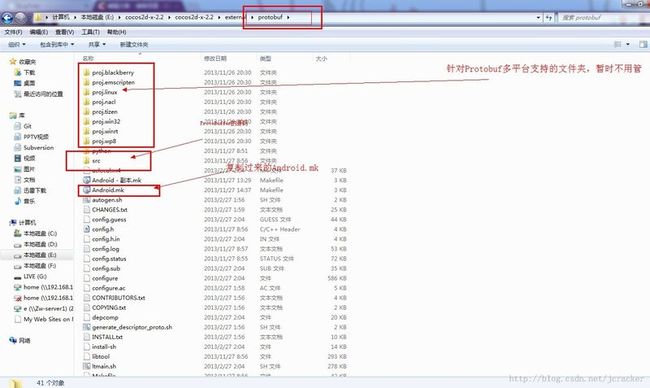Click the file icon of ltmain.sh
Viewport: 650px width, 388px height.
[x=87, y=366]
